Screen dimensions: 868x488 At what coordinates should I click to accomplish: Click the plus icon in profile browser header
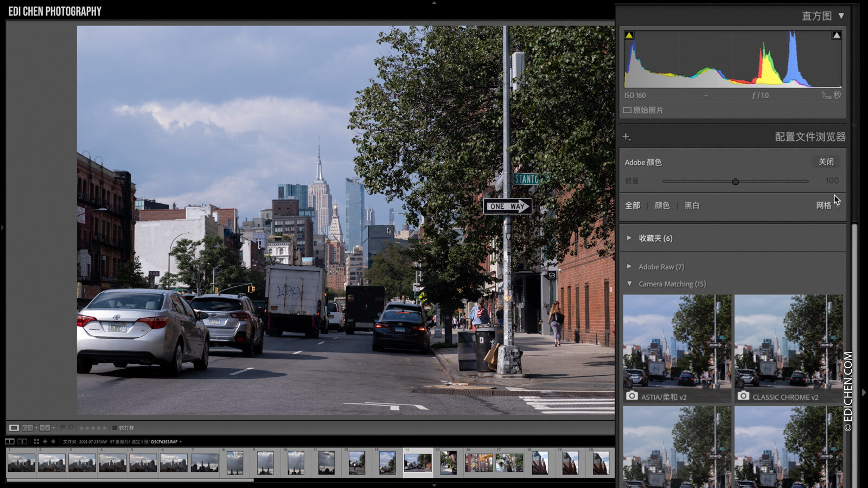(627, 137)
